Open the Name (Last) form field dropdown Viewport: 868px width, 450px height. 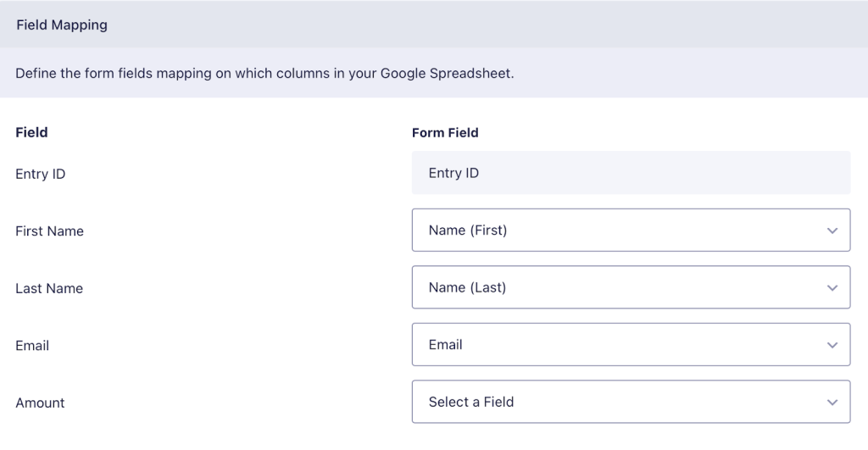coord(631,287)
